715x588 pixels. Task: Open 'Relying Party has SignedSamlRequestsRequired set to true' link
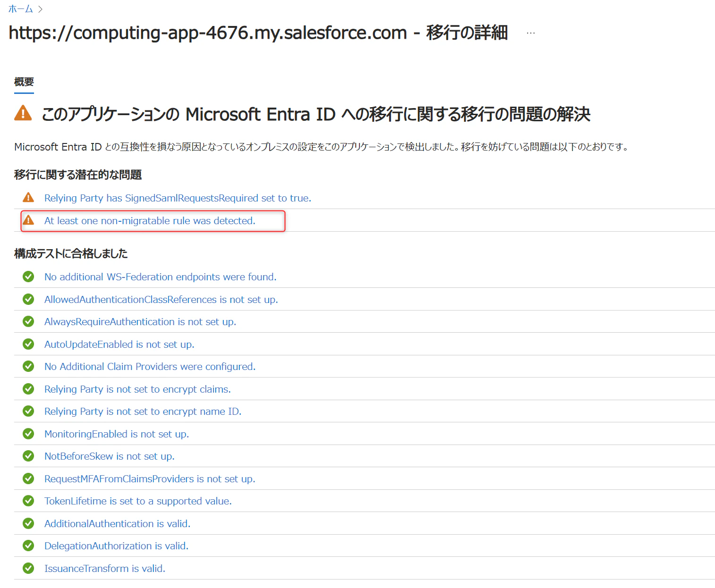click(178, 198)
